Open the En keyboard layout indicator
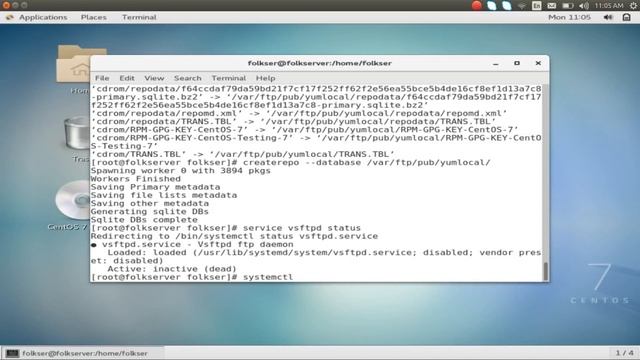This screenshot has height=360, width=640. click(x=536, y=5)
